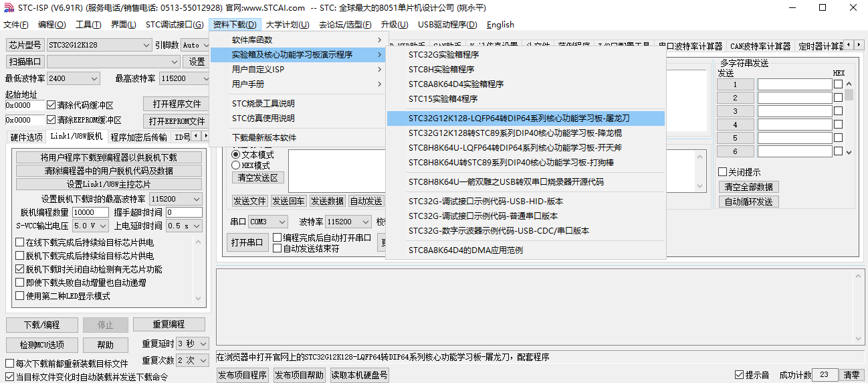
Task: Click the 打开串口 button
Action: [x=248, y=242]
